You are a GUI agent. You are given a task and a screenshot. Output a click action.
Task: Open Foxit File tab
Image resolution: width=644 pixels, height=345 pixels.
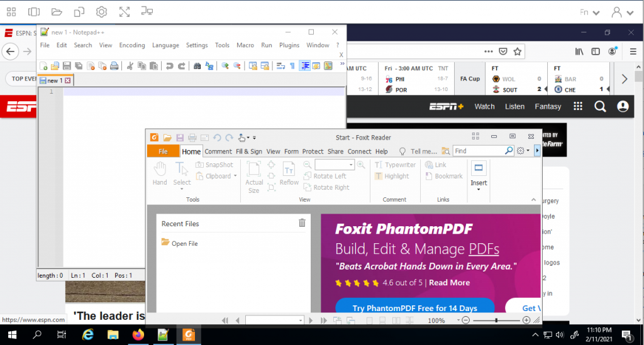pos(163,151)
